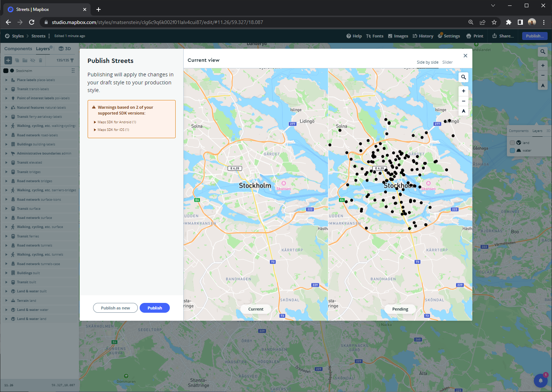Click the water color swatch in popup
552x392 pixels.
[x=512, y=151]
